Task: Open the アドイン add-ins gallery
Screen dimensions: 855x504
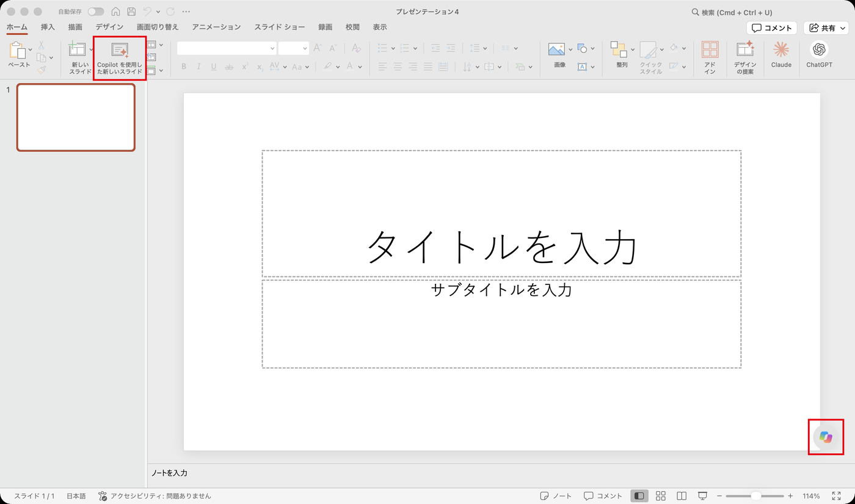Action: click(710, 58)
